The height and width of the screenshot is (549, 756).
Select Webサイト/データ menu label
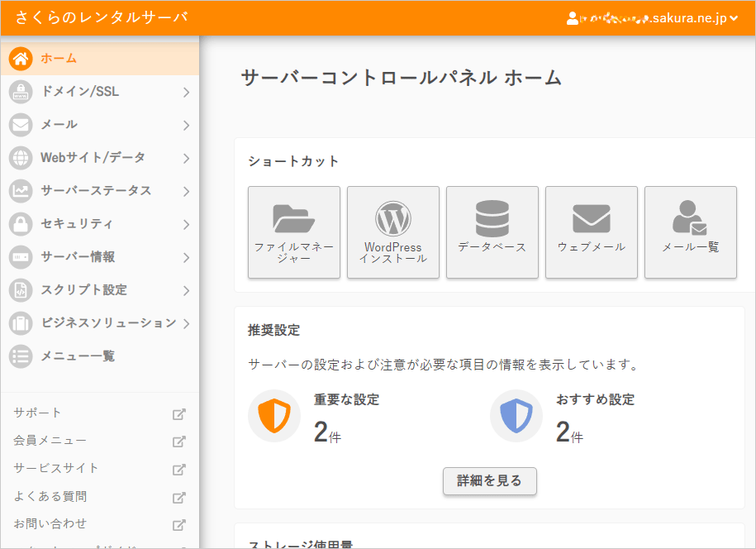[x=93, y=157]
